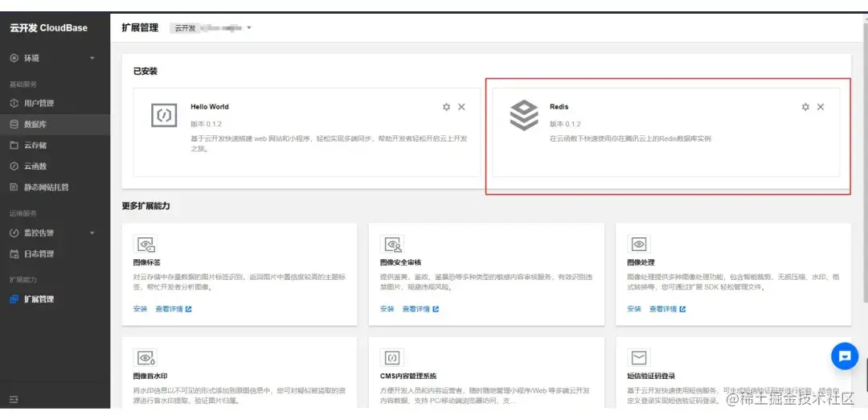Open the 云开发 environment dropdown
Screen dimensions: 868x420
pyautogui.click(x=212, y=27)
